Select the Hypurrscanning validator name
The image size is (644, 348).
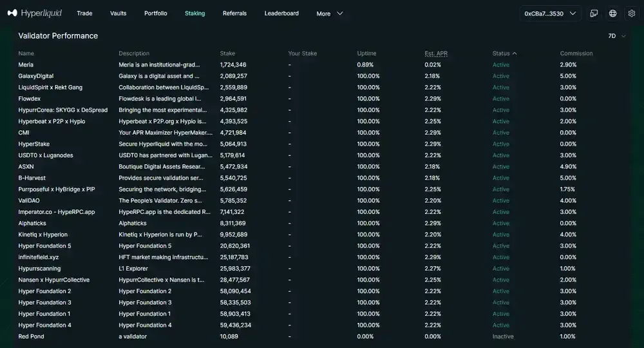pos(39,269)
